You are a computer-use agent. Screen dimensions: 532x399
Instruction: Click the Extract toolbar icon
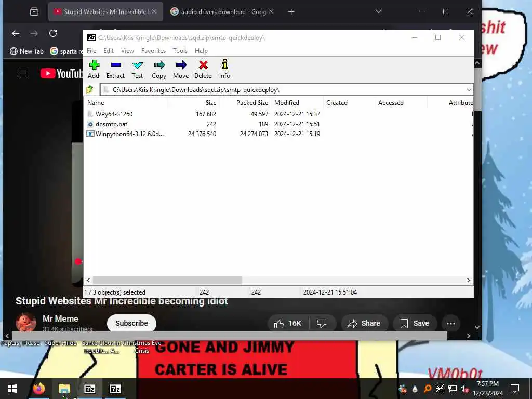coord(115,69)
